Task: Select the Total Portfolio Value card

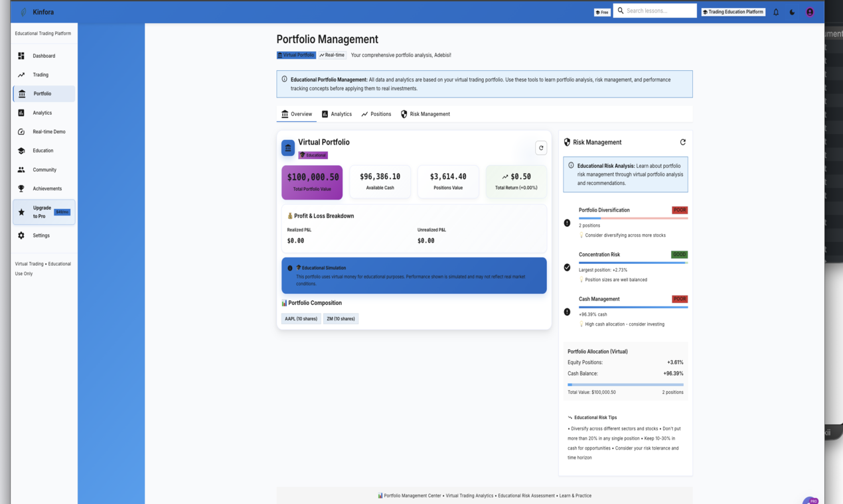Action: [312, 182]
